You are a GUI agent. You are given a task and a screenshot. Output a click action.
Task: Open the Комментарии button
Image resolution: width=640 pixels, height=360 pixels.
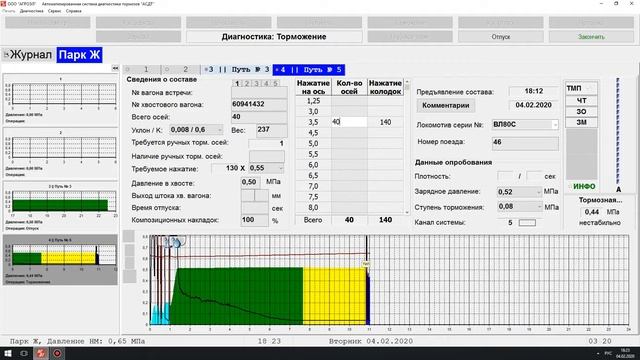click(x=445, y=105)
